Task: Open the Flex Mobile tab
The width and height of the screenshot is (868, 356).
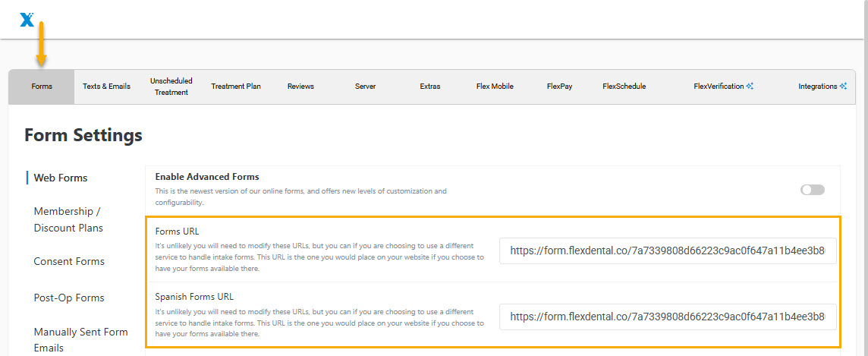Action: click(x=495, y=87)
